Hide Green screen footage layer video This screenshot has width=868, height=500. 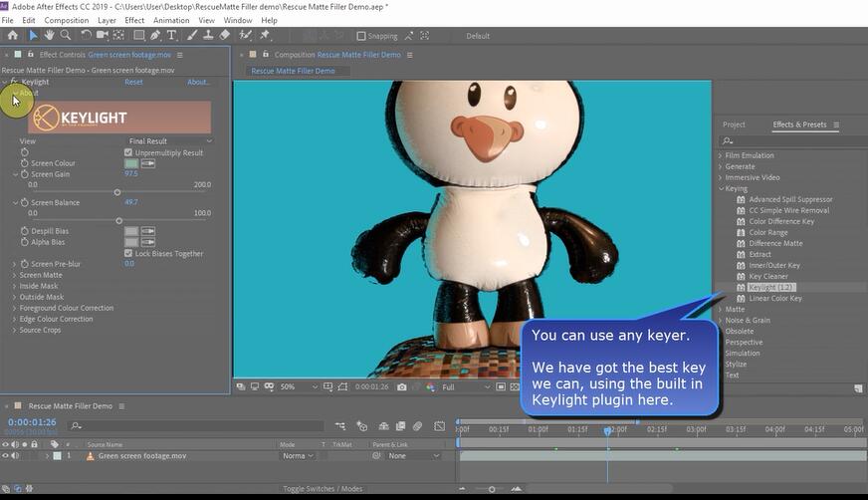point(6,456)
